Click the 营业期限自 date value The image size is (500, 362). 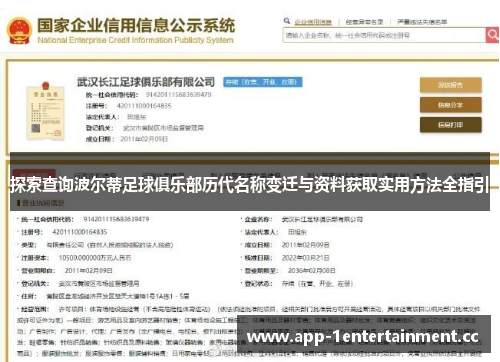pyautogui.click(x=88, y=271)
